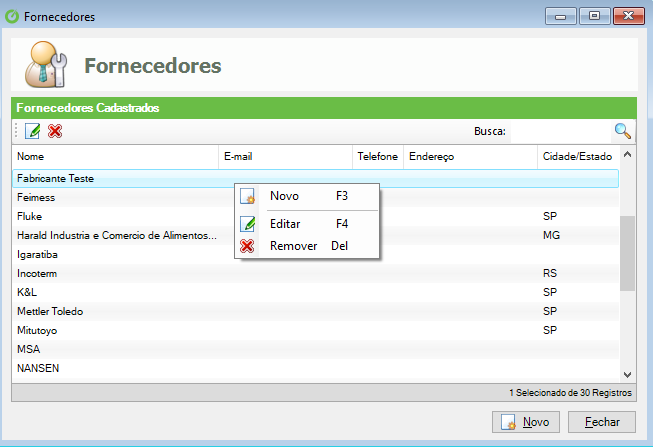Click the scroll down arrow of list

click(628, 375)
